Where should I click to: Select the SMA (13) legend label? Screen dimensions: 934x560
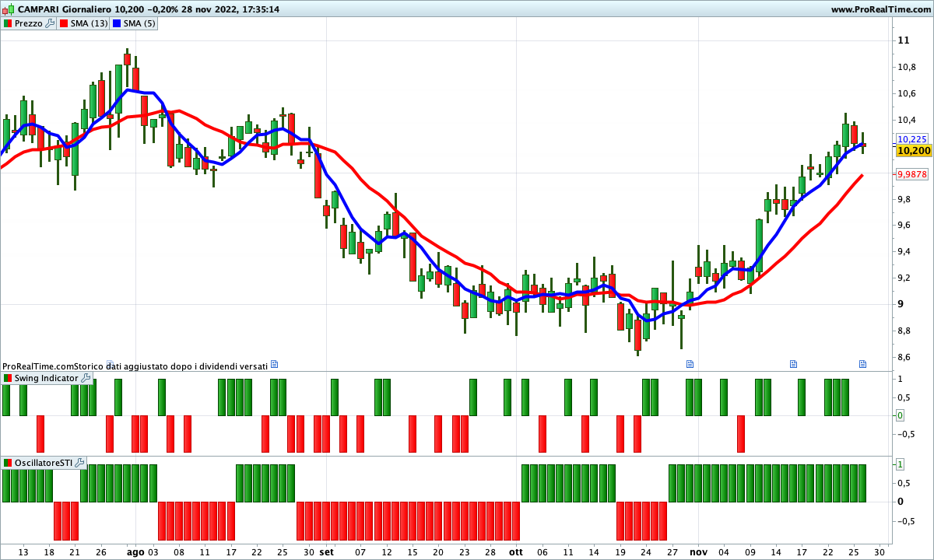(x=90, y=23)
